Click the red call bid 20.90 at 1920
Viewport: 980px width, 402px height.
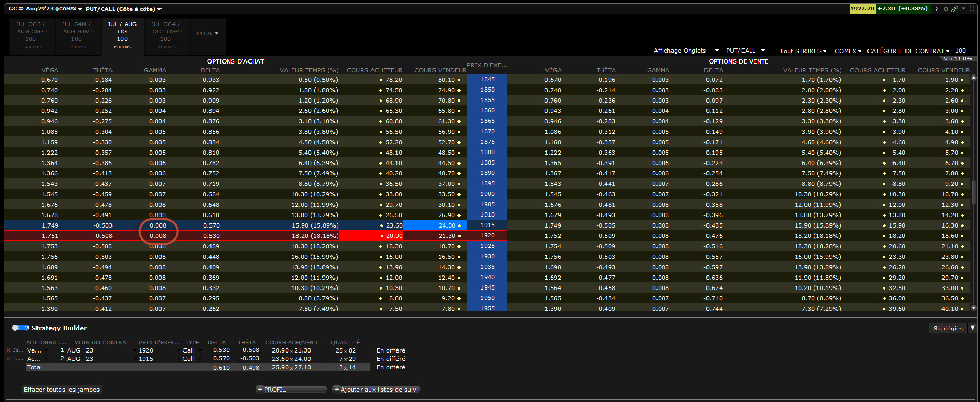(x=371, y=235)
